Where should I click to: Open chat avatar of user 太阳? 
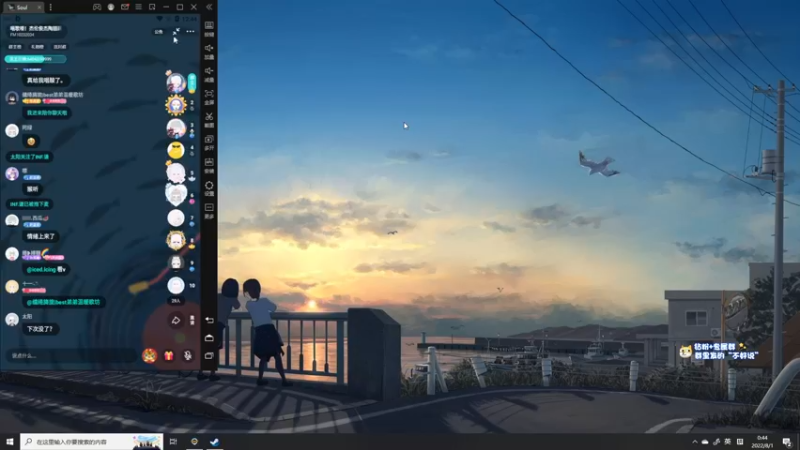click(x=12, y=319)
